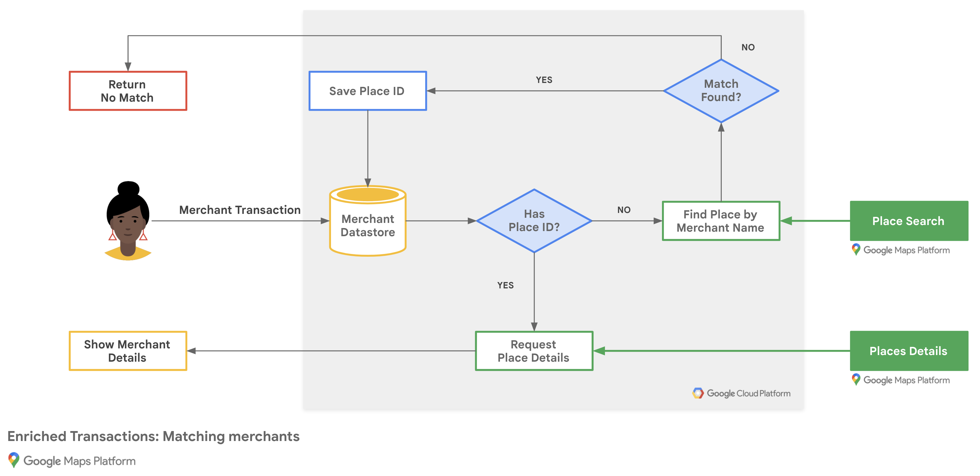
Task: Click the Show Merchant Details box
Action: (128, 351)
